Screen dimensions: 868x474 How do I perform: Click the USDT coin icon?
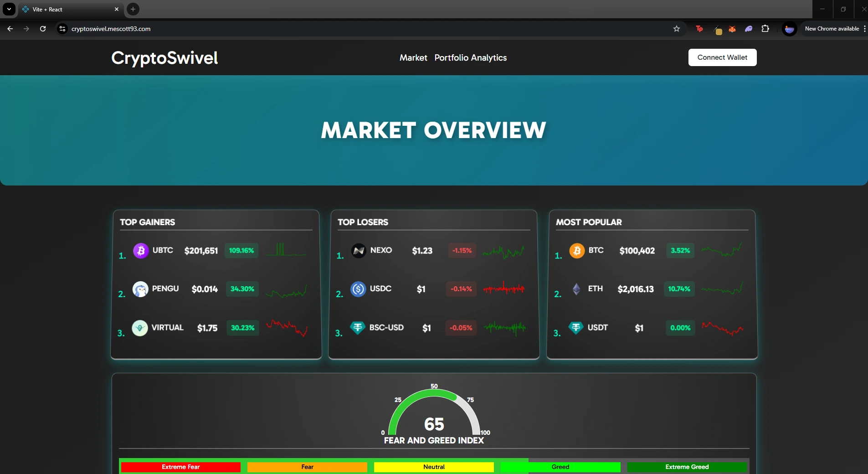[x=576, y=328]
